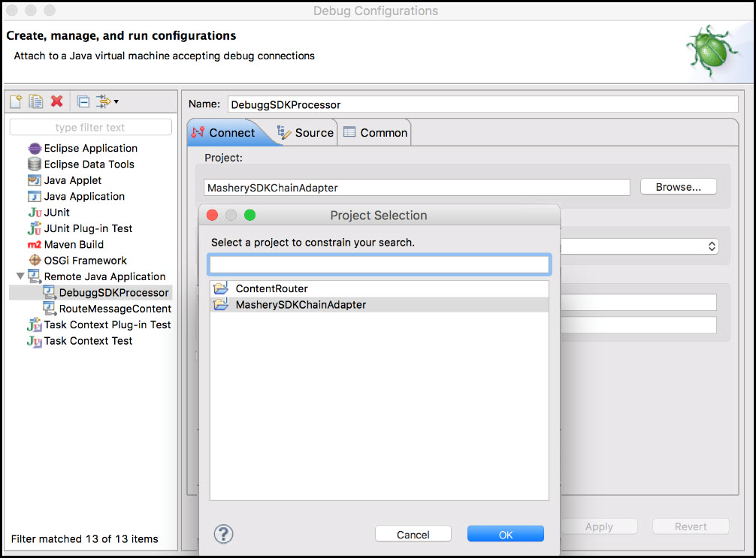Switch to the Source tab

coord(306,133)
